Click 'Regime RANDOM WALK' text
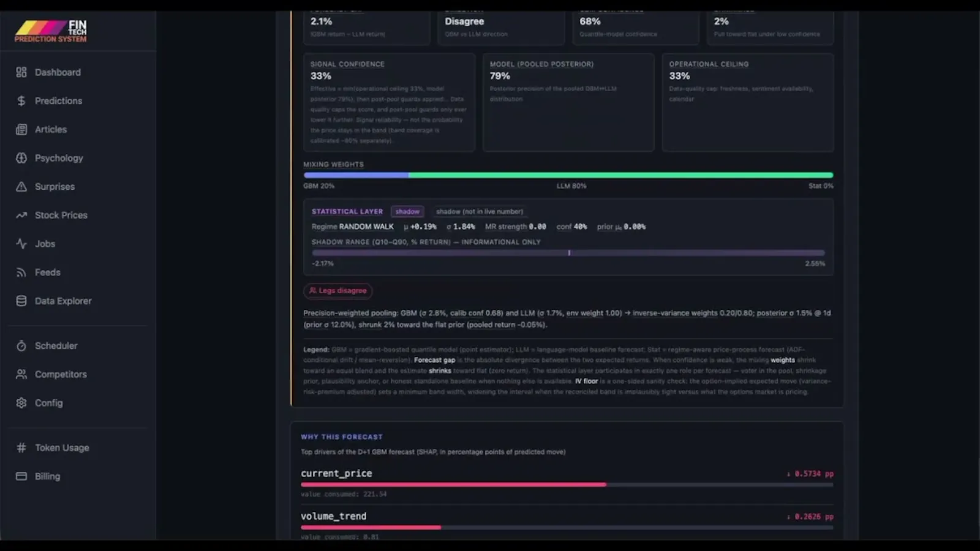This screenshot has height=551, width=980. [353, 227]
